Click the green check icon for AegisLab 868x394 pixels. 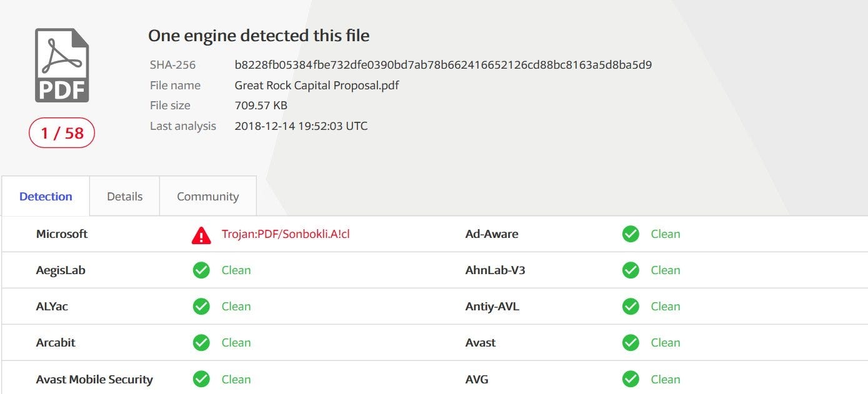coord(201,270)
